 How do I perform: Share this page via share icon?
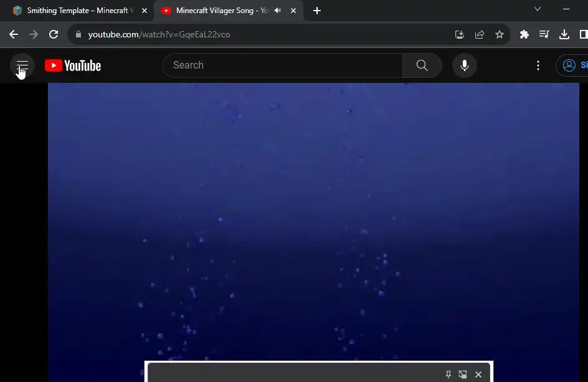479,34
